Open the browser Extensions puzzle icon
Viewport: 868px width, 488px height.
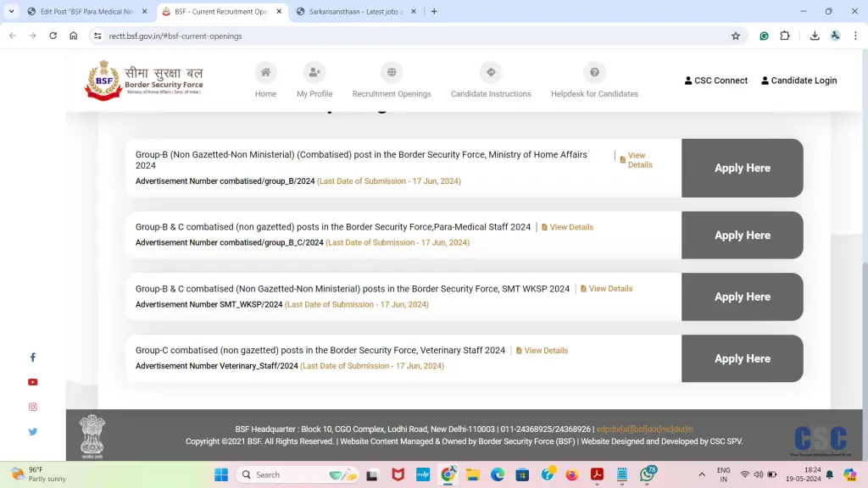(x=785, y=36)
